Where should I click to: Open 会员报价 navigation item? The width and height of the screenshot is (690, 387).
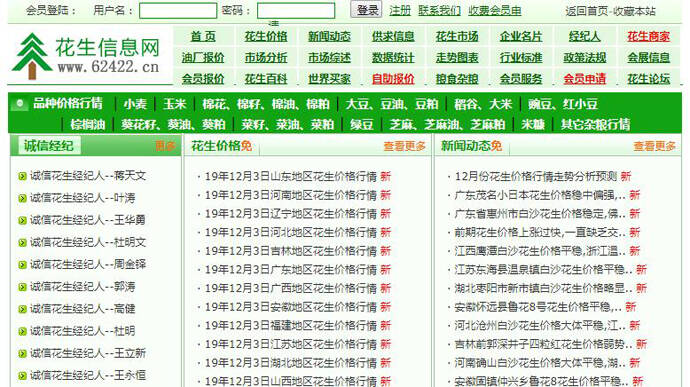pyautogui.click(x=203, y=79)
